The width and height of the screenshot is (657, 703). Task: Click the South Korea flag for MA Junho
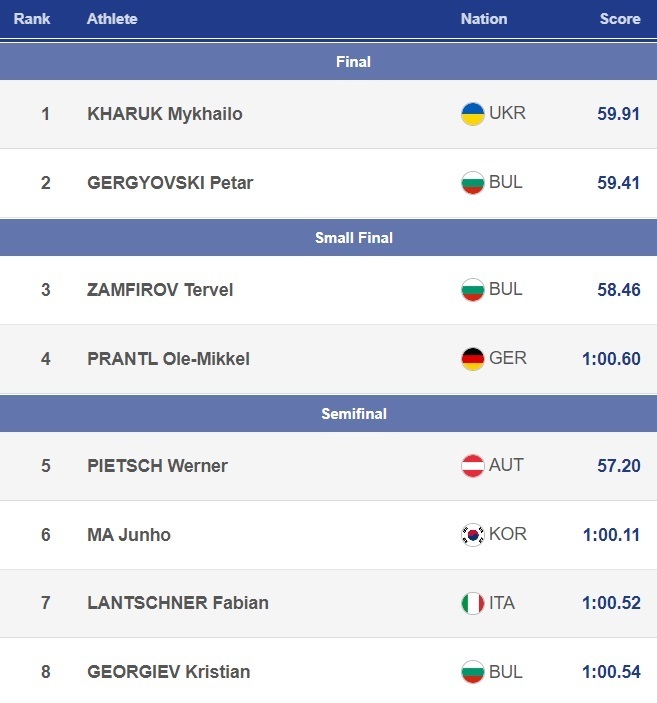472,535
